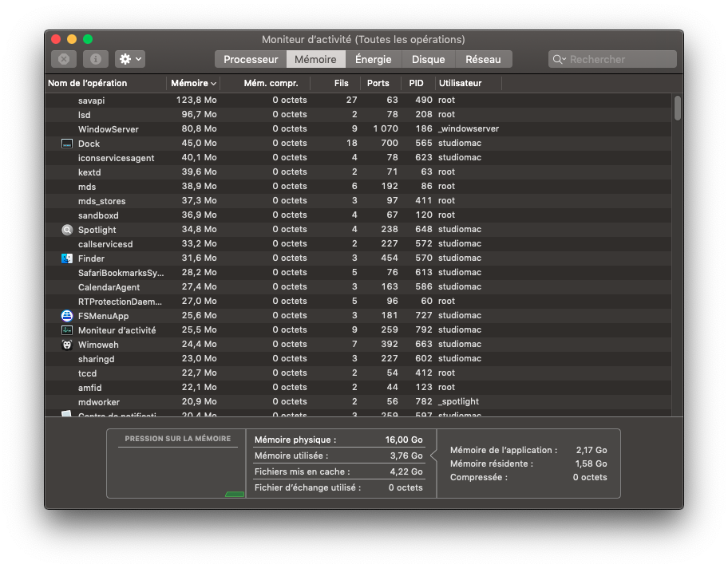Click the green full-screen window button
Viewport: 728px width, 568px height.
[x=88, y=39]
